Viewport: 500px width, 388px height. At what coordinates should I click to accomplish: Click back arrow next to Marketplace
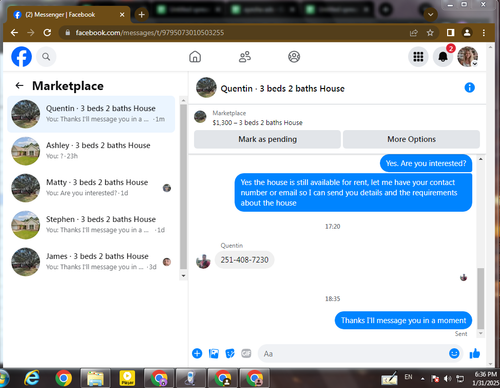click(19, 86)
